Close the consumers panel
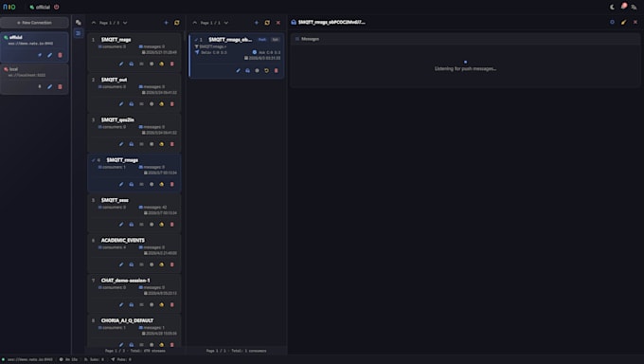The width and height of the screenshot is (644, 364). coord(278,23)
